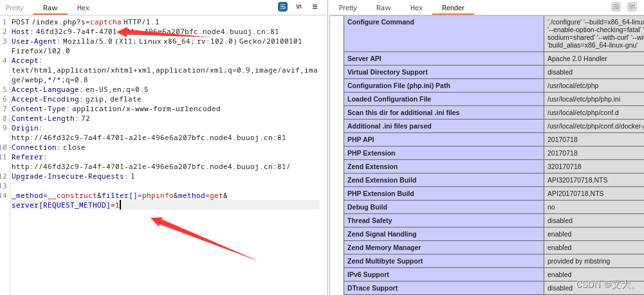Click the PHP API row label

pos(360,140)
